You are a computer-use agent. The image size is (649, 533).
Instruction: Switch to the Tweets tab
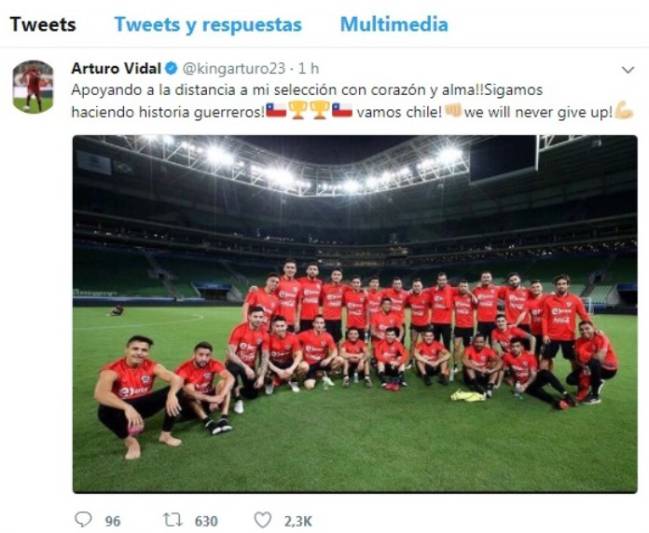(43, 24)
